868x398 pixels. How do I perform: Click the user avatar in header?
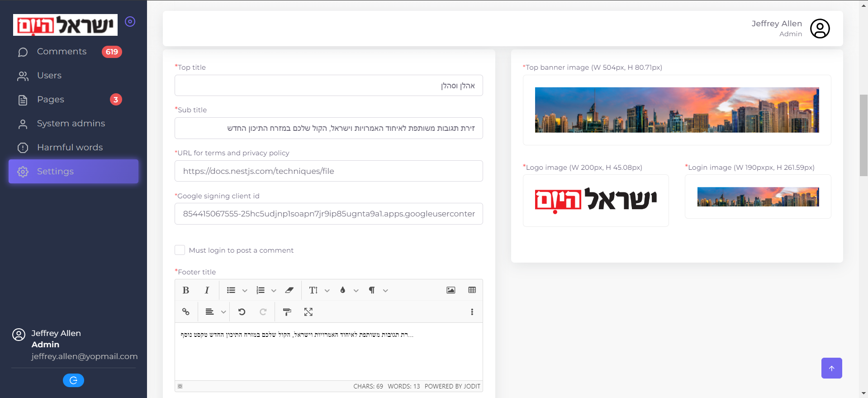(820, 29)
